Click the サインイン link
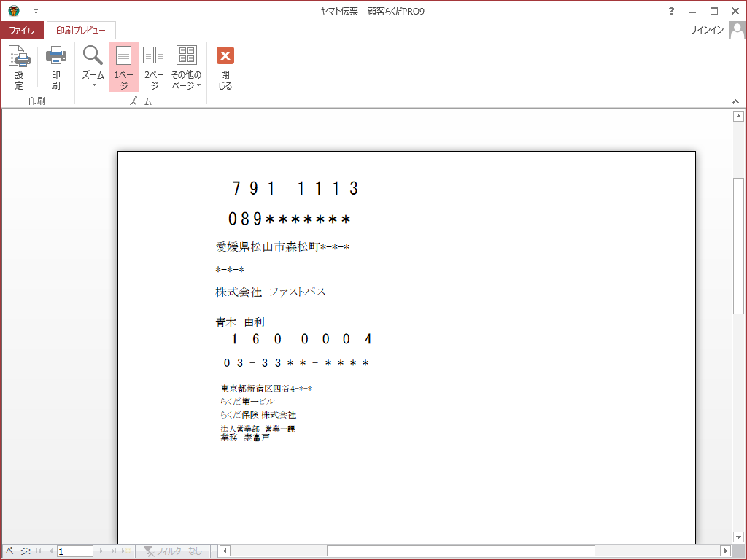The image size is (747, 560). [706, 30]
